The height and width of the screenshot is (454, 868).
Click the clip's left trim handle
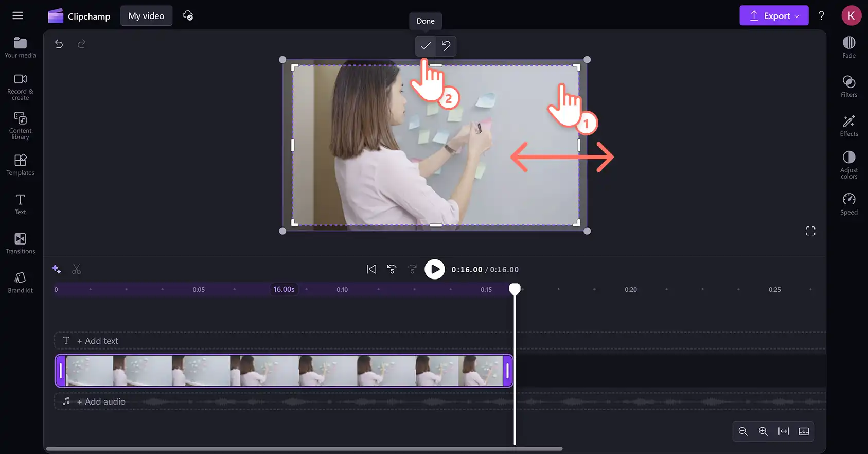tap(61, 371)
